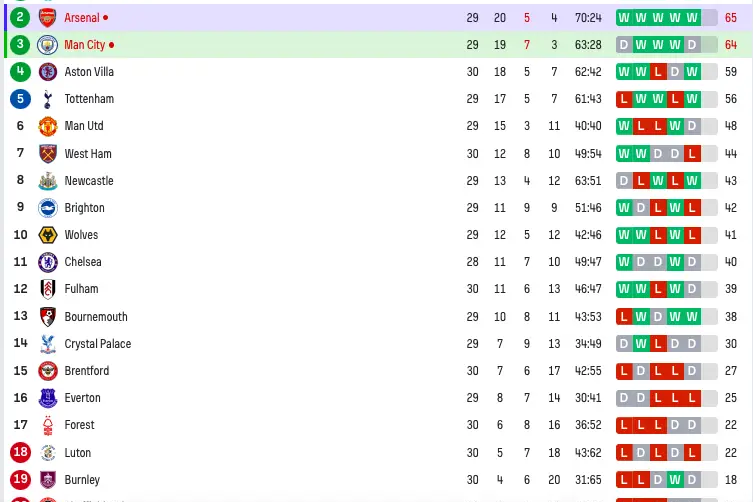Click the Man Utd club crest

(x=48, y=126)
